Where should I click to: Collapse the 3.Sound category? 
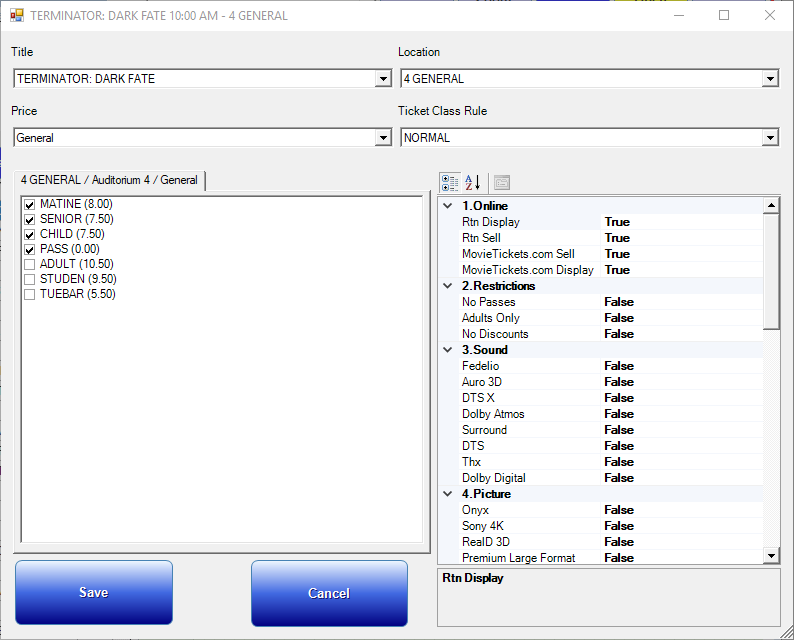pos(448,349)
